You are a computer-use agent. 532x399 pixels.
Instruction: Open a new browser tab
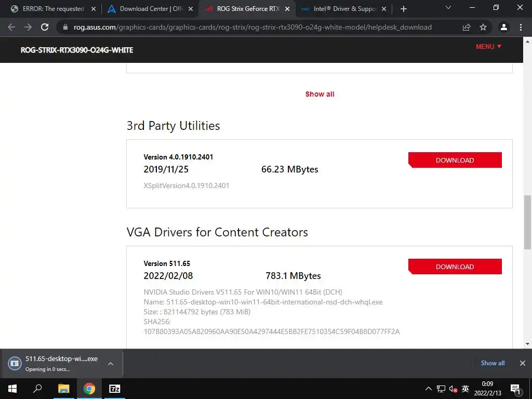[403, 9]
